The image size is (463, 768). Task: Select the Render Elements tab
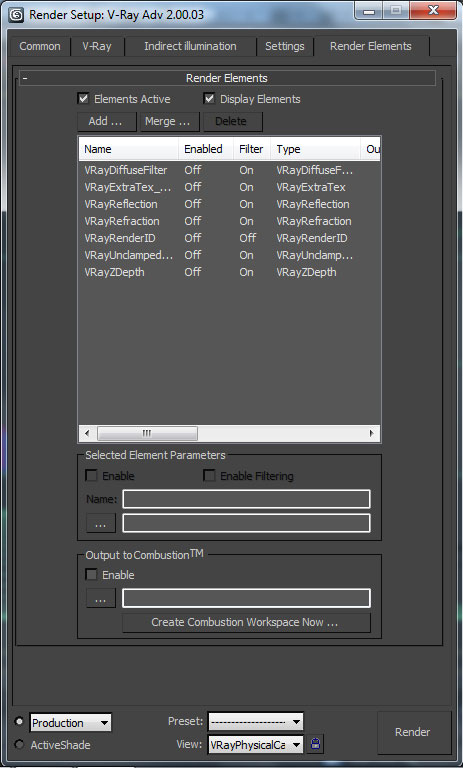[371, 46]
